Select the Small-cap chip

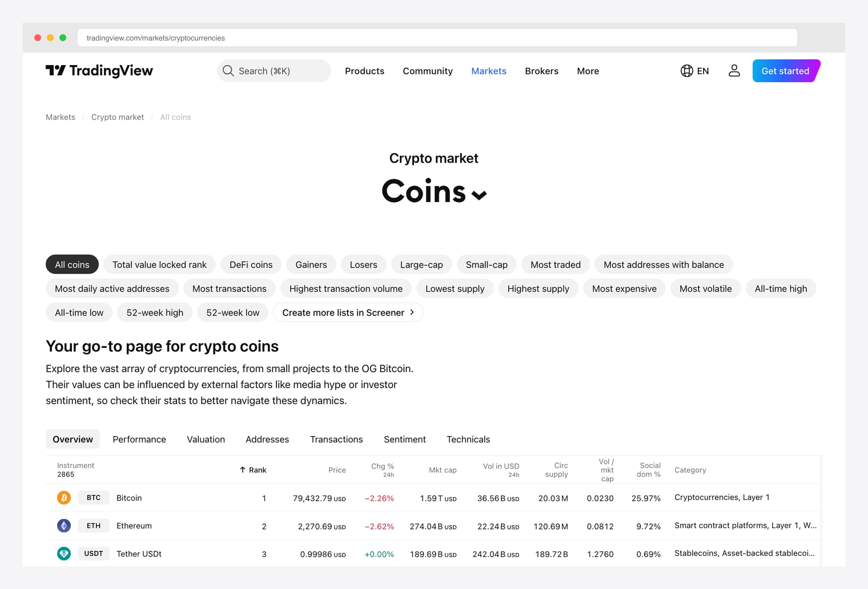click(x=487, y=265)
